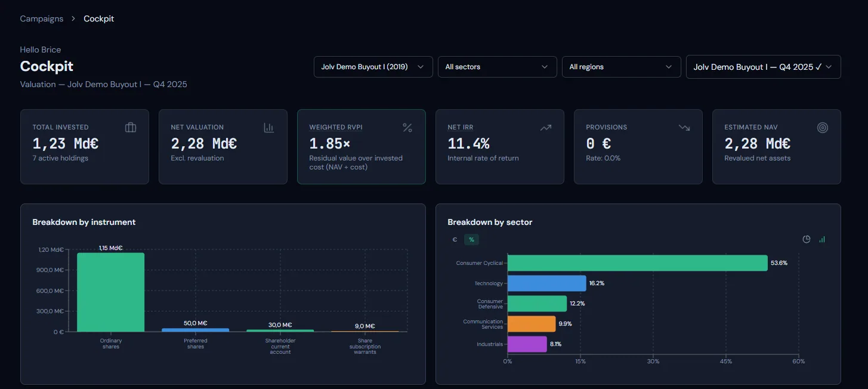Switch sector breakdown to pie chart view
The height and width of the screenshot is (389, 868).
pyautogui.click(x=807, y=239)
